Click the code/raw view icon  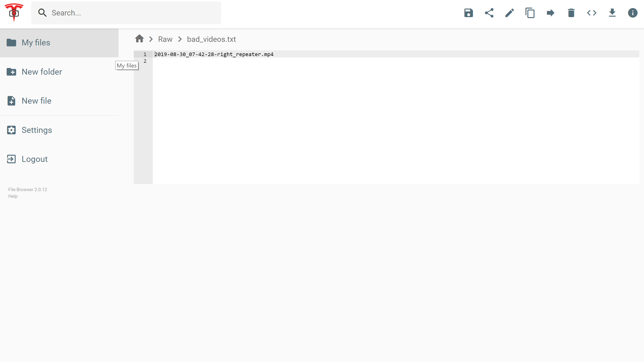pyautogui.click(x=592, y=13)
